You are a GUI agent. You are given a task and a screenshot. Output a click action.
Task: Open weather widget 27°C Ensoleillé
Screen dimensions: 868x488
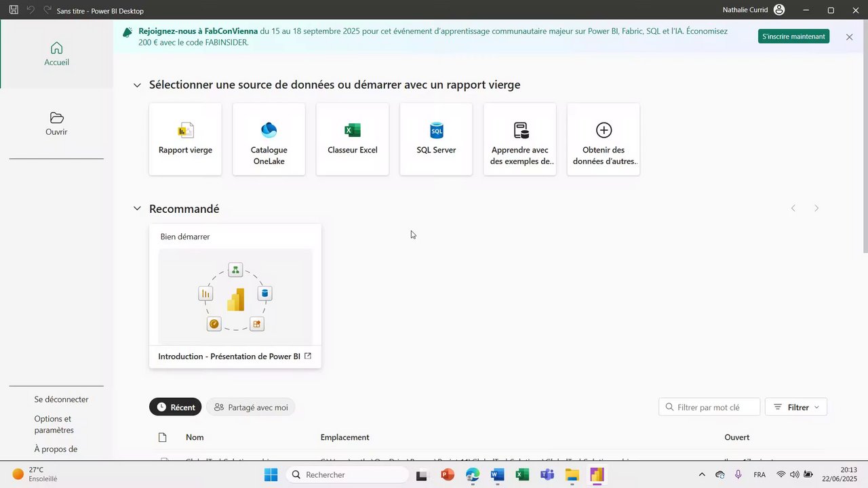pyautogui.click(x=35, y=474)
